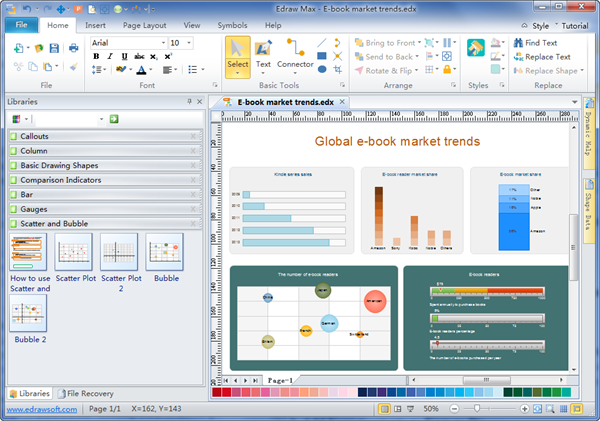Toggle italic text formatting
This screenshot has width=600, height=421.
click(x=109, y=57)
